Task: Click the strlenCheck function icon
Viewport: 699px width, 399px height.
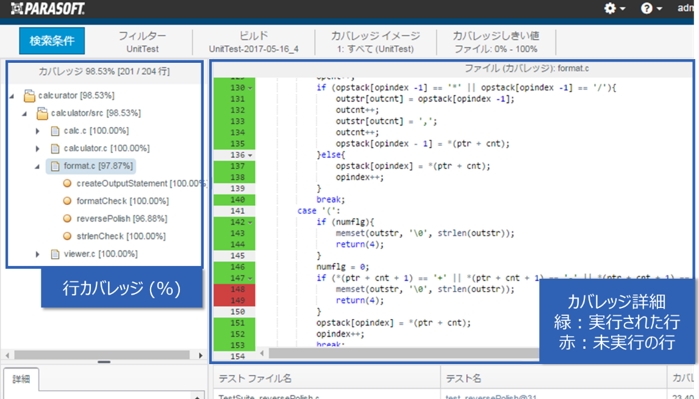Action: pos(67,236)
